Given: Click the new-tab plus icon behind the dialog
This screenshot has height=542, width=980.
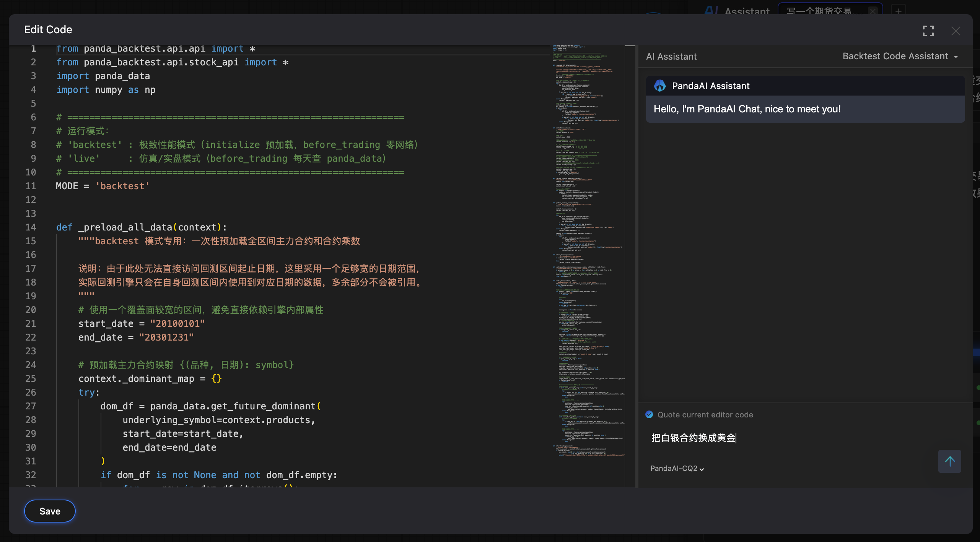Looking at the screenshot, I should [x=898, y=11].
